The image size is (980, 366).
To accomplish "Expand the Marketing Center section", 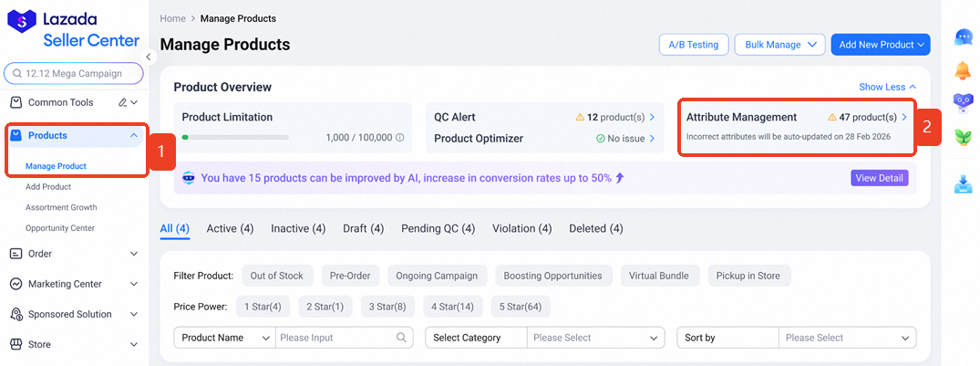I will pyautogui.click(x=133, y=284).
